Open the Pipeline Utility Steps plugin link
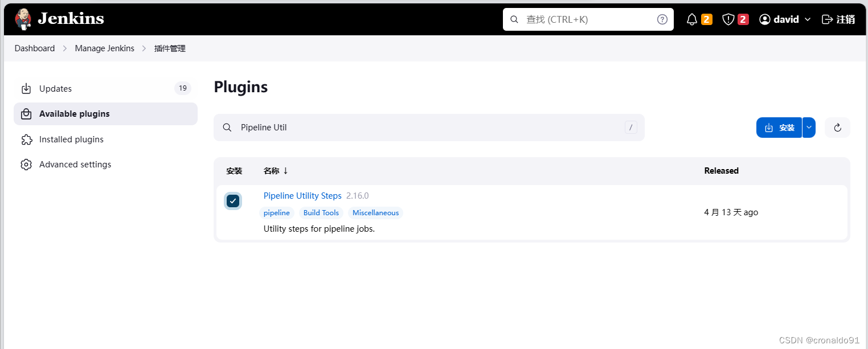The width and height of the screenshot is (868, 349). tap(302, 196)
